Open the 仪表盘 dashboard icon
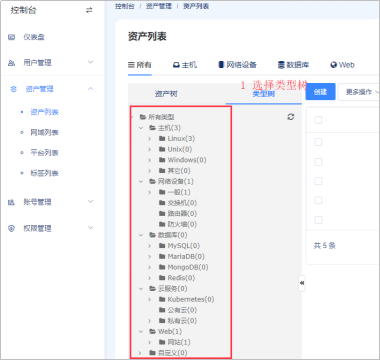This screenshot has width=380, height=361. pyautogui.click(x=12, y=37)
